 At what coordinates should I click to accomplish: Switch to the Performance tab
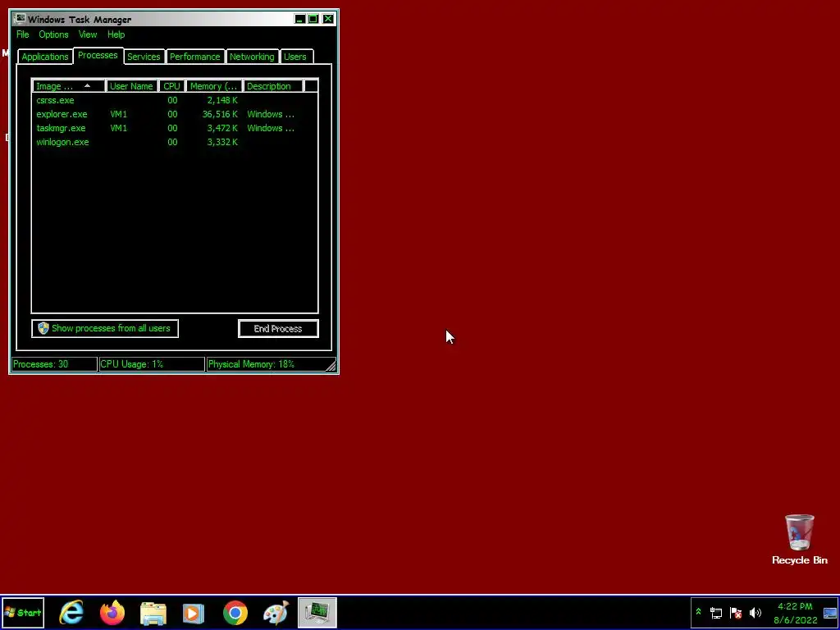click(195, 57)
